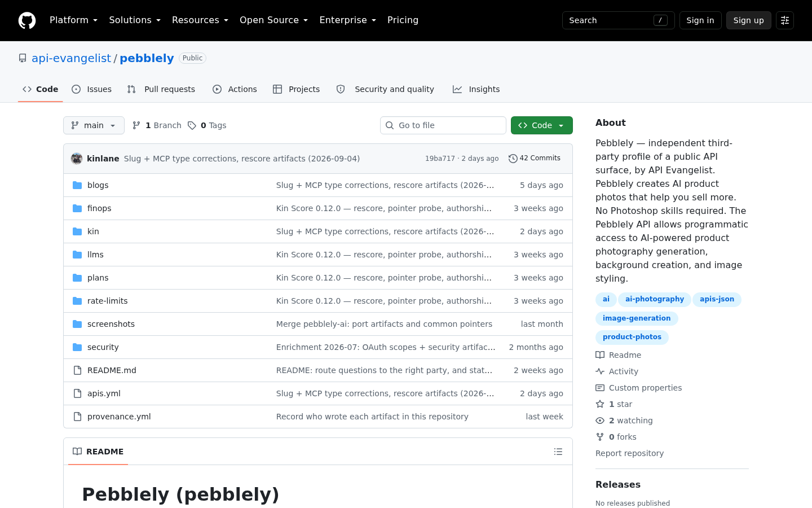Click the note icon beside Custom properties
The image size is (812, 508).
pos(600,388)
